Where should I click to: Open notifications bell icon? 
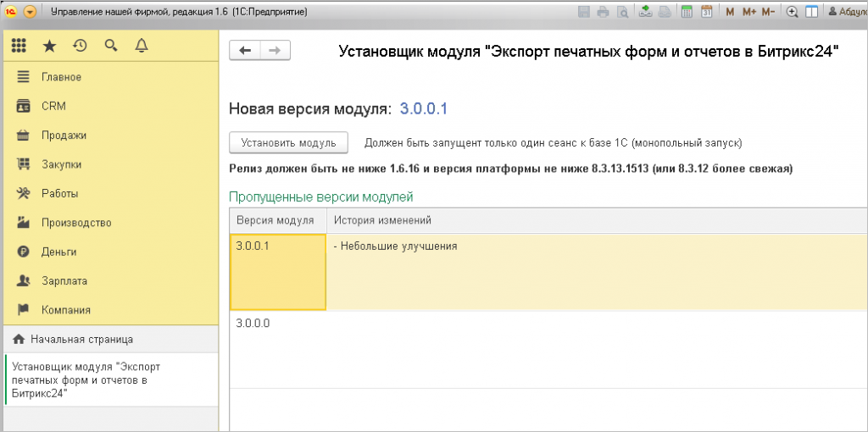tap(142, 46)
